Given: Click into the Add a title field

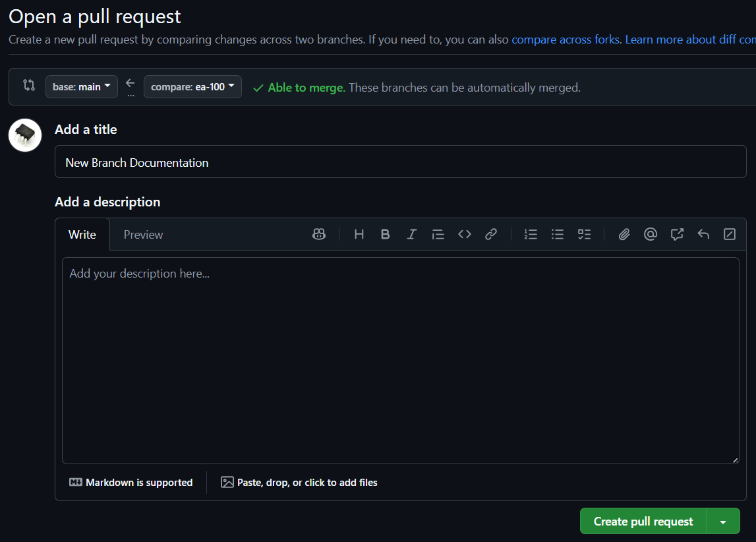Looking at the screenshot, I should tap(400, 162).
